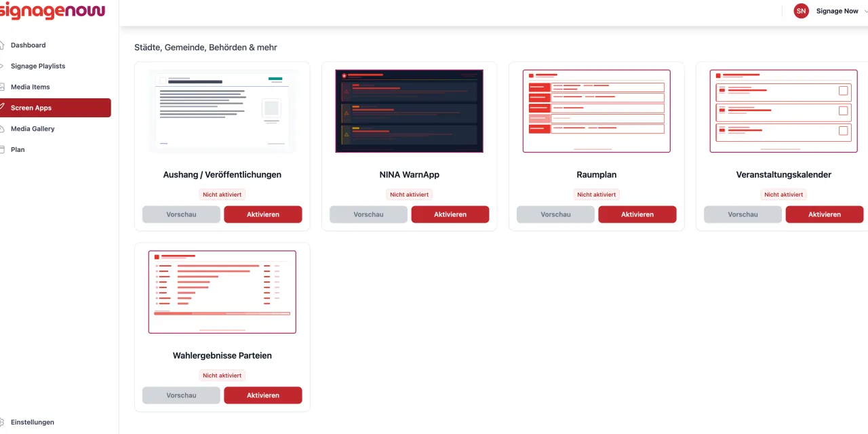This screenshot has width=868, height=434.
Task: Click the Einstellungen gear icon
Action: coord(2,422)
